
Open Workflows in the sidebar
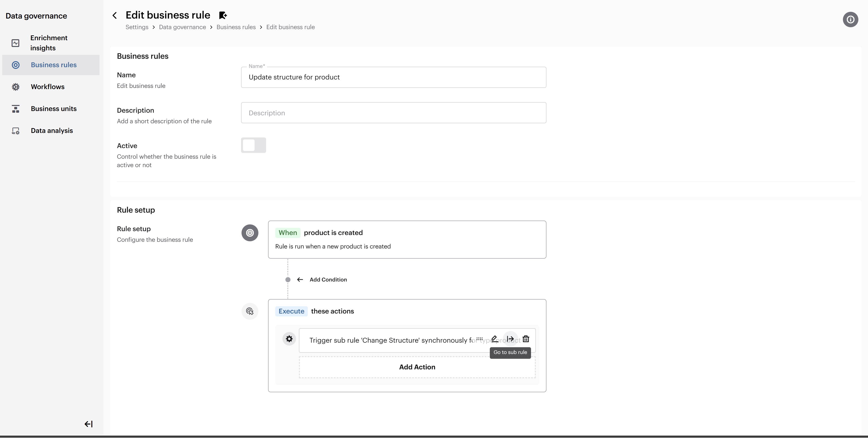click(47, 87)
